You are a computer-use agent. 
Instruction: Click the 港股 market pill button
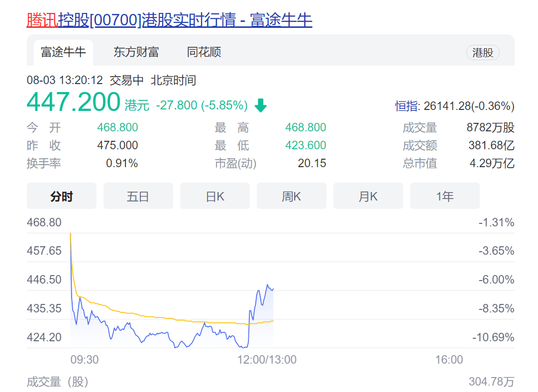[482, 53]
